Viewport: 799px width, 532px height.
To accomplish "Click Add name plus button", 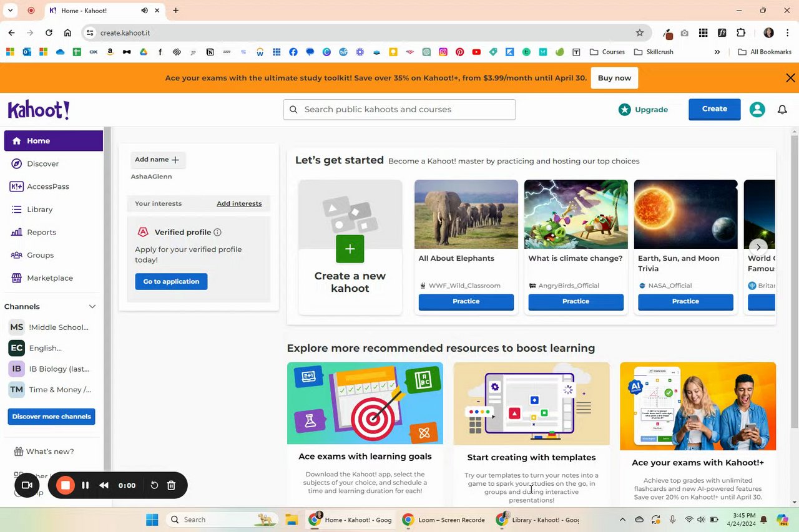I will click(157, 160).
